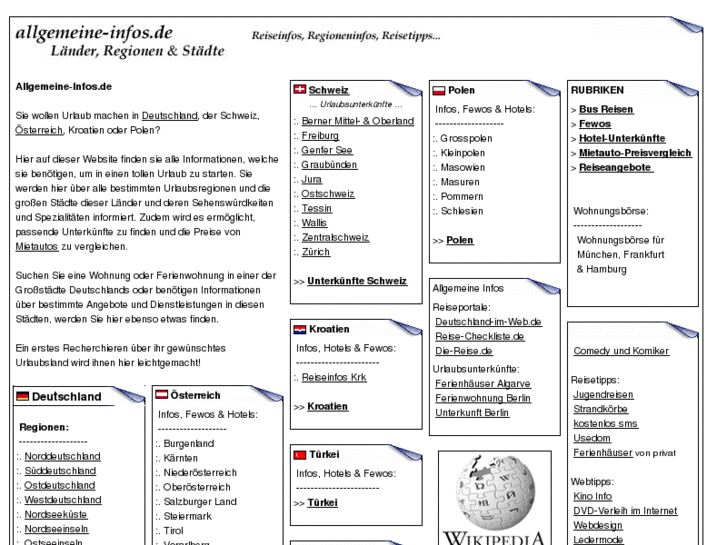
Task: Open Unterkunft Berlin link
Action: (472, 412)
